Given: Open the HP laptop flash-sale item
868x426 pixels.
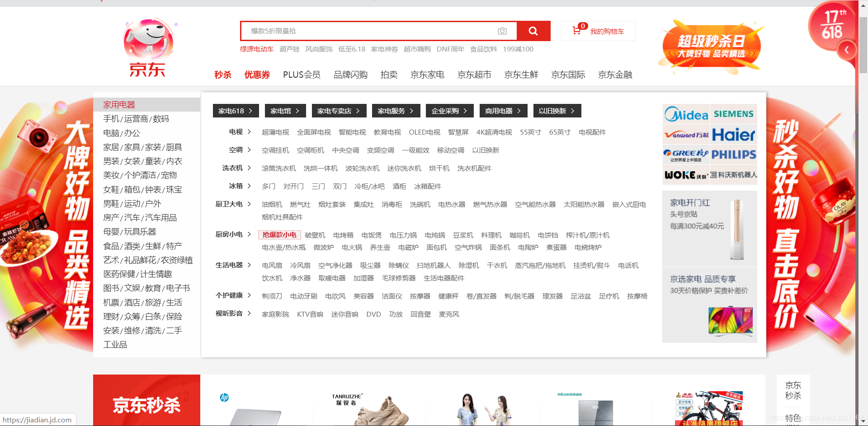Looking at the screenshot, I should coord(256,409).
